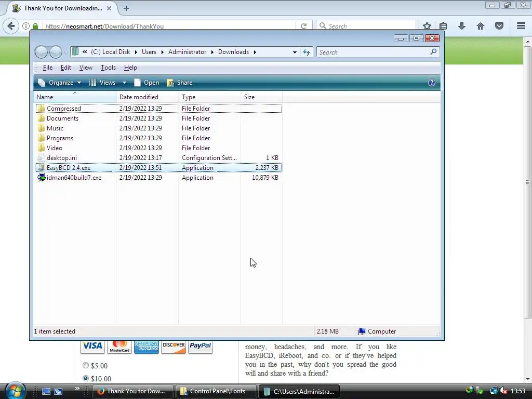The width and height of the screenshot is (532, 399).
Task: Click the Music folder icon
Action: click(41, 128)
